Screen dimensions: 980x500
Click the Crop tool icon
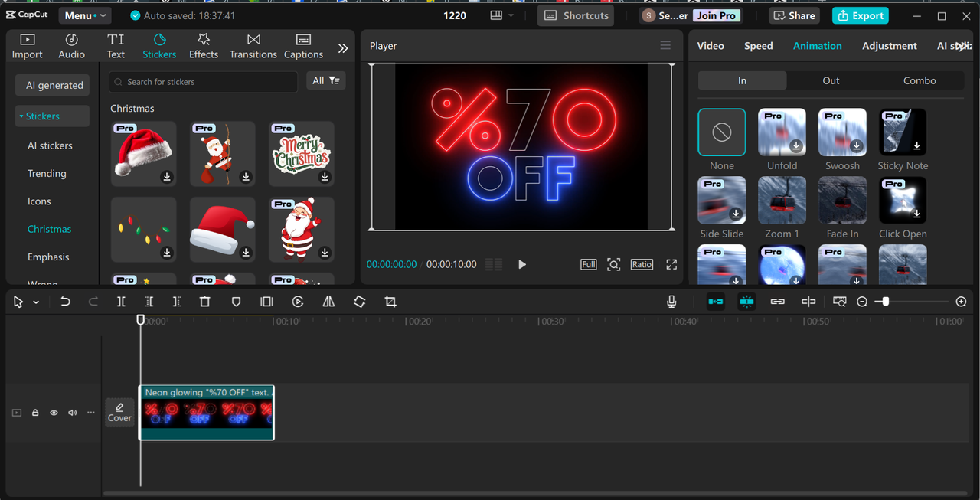pos(390,302)
